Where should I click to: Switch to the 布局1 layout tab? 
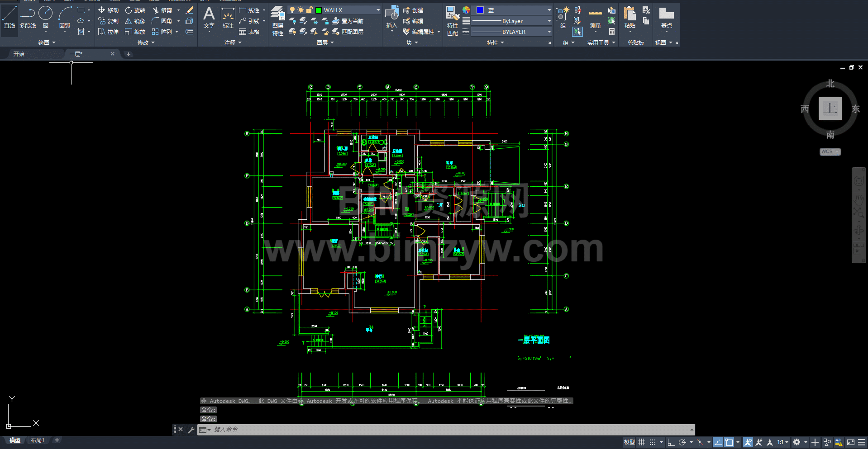(38, 440)
